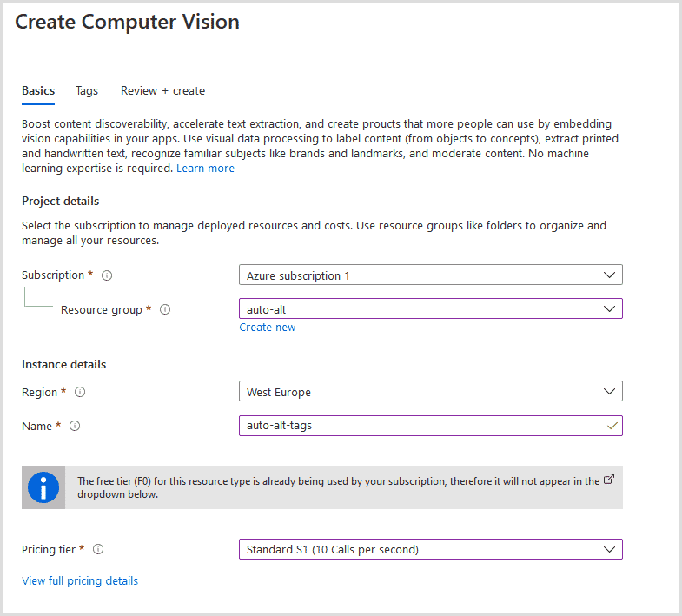The height and width of the screenshot is (616, 682).
Task: Switch to the Tags tab
Action: coord(87,91)
